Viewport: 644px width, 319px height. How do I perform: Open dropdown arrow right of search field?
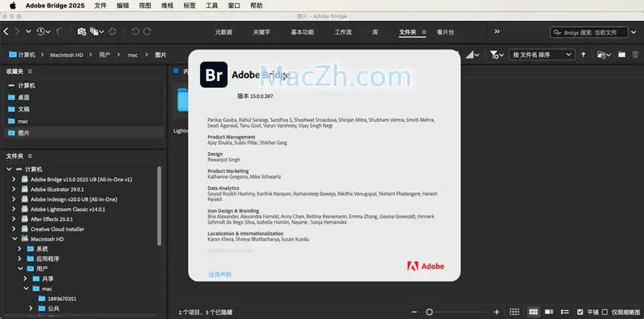tap(634, 32)
